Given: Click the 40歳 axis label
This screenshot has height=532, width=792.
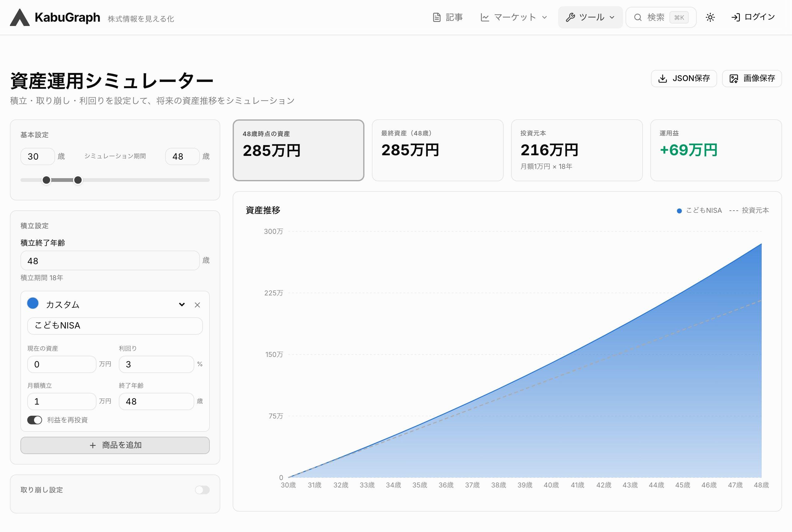Looking at the screenshot, I should 551,485.
